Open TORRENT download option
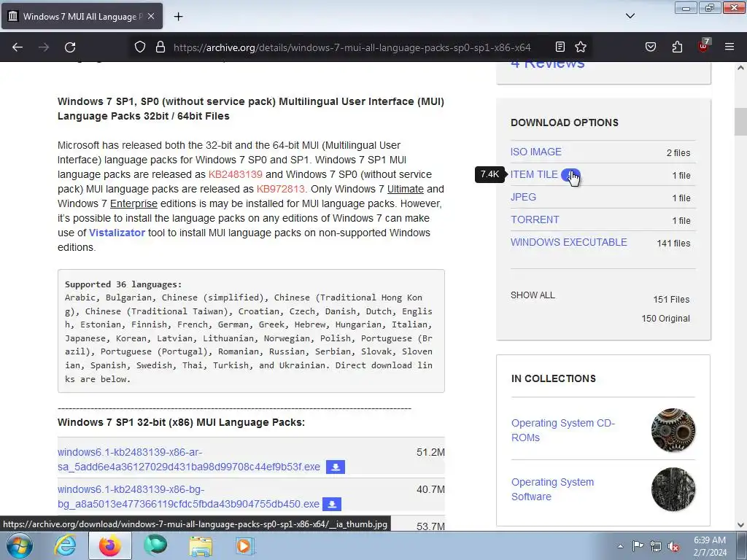 (x=535, y=219)
